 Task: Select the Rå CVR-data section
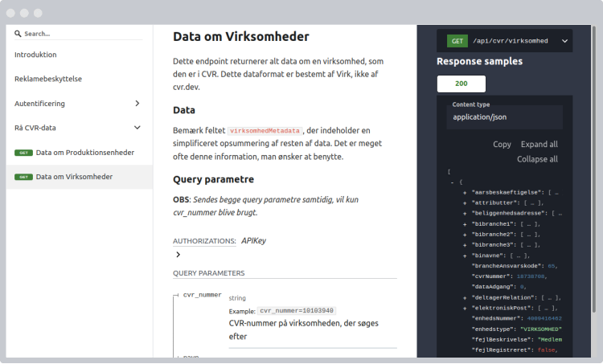(x=35, y=128)
